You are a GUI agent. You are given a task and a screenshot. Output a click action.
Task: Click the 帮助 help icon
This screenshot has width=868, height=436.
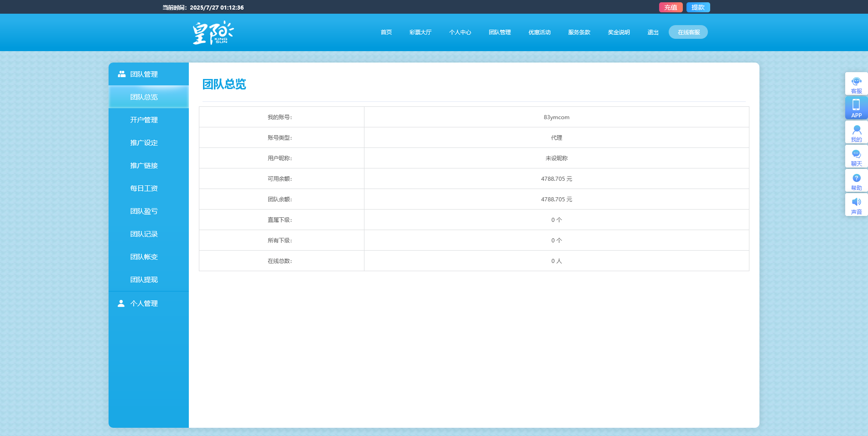click(856, 181)
